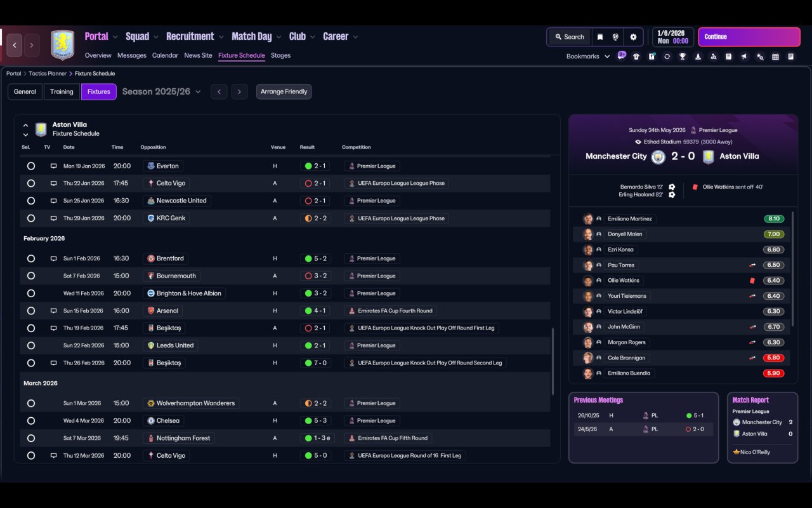Image resolution: width=812 pixels, height=508 pixels.
Task: Go to the next season arrow
Action: [x=239, y=92]
